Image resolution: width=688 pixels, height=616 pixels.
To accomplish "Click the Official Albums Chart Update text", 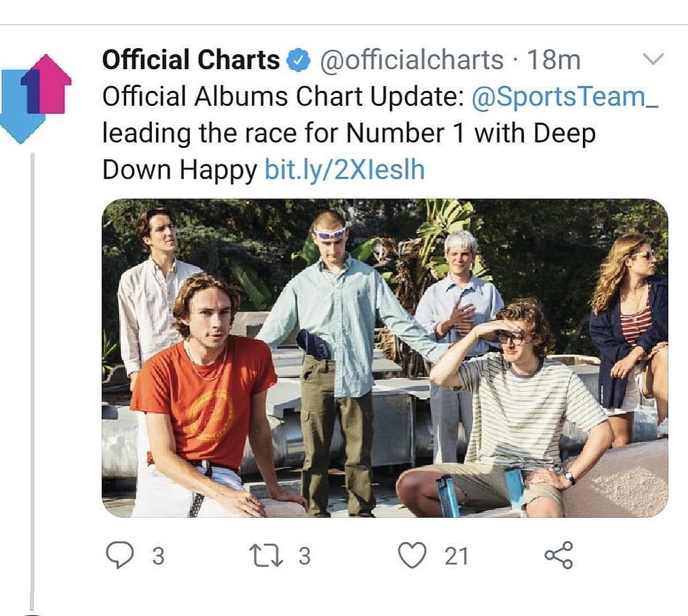I will [x=283, y=96].
